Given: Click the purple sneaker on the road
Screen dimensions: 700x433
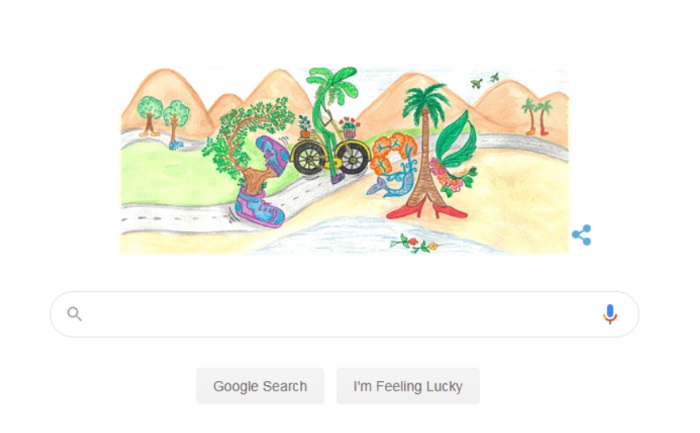Looking at the screenshot, I should pyautogui.click(x=259, y=209).
